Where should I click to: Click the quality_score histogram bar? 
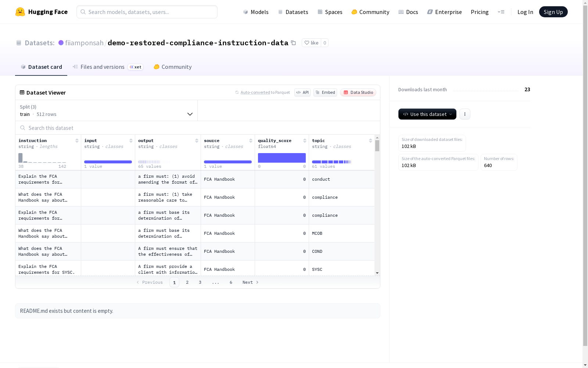[282, 158]
